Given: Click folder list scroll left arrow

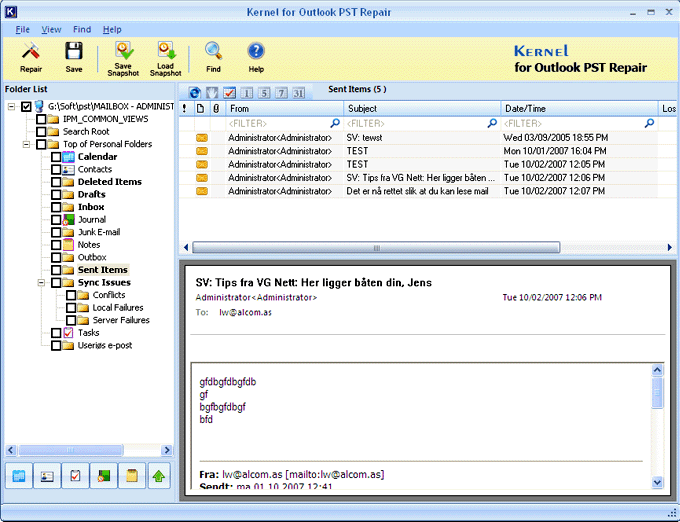Looking at the screenshot, I should (11, 450).
